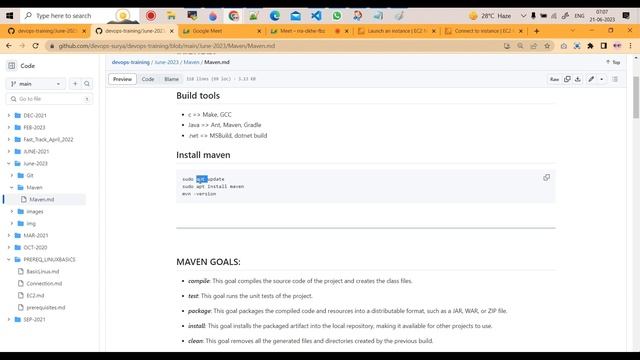Open Connection.md in the file tree
Viewport: 640px width, 360px height.
pyautogui.click(x=44, y=284)
